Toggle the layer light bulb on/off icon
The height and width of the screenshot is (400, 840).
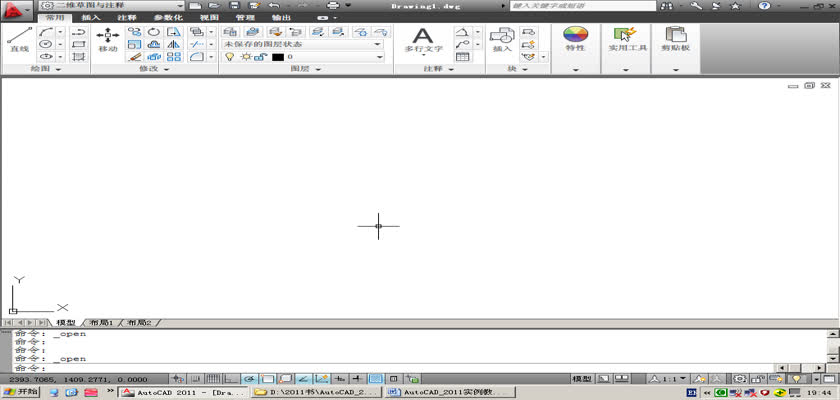(229, 57)
